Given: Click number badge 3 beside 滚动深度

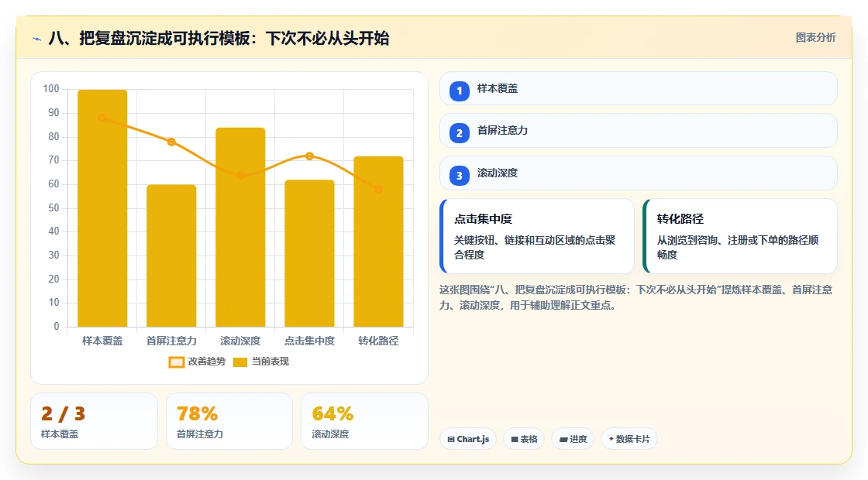Looking at the screenshot, I should (459, 175).
